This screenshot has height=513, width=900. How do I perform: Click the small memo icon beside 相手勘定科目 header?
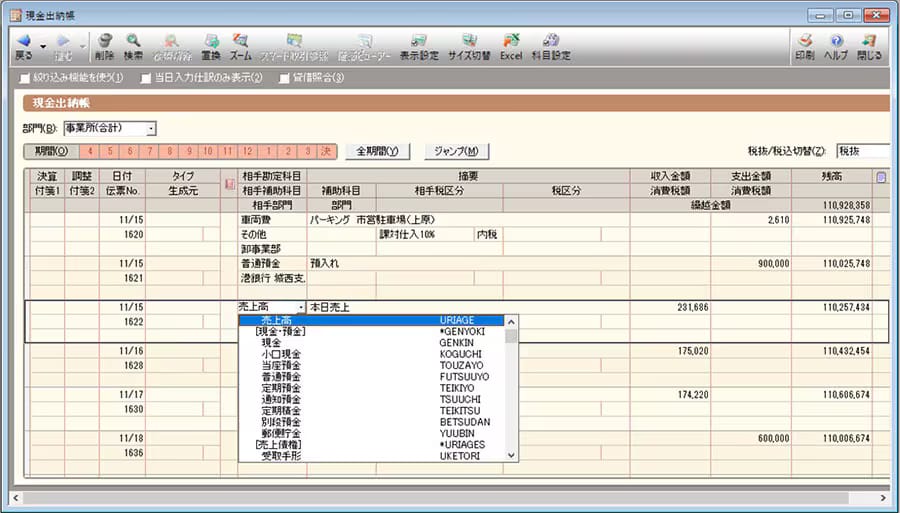point(229,184)
